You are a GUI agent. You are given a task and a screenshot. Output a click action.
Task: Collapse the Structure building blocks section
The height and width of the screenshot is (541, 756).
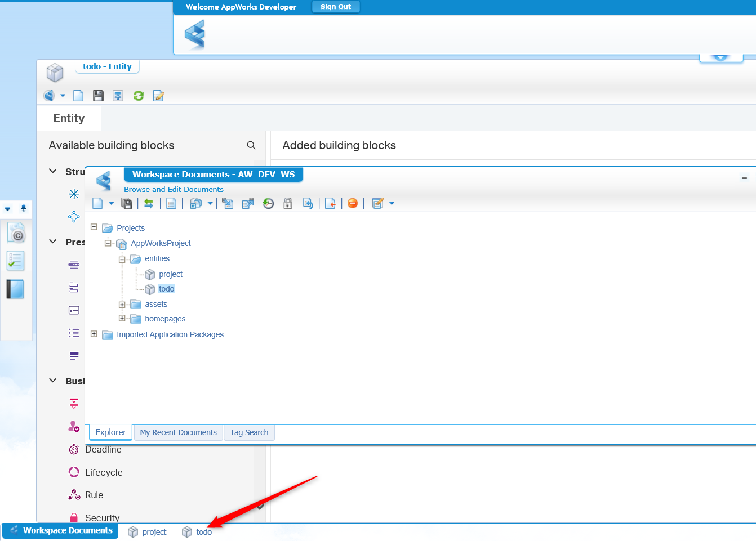coord(53,171)
